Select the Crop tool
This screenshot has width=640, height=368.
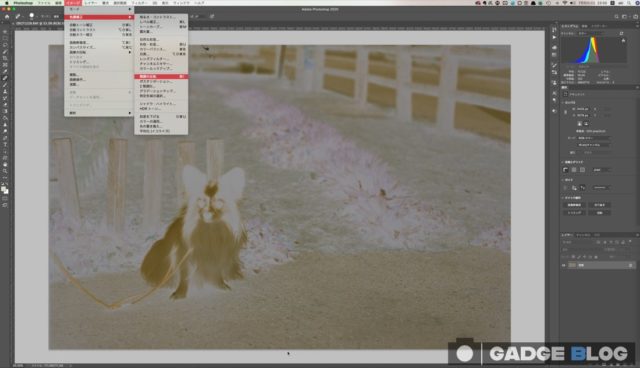tap(5, 58)
